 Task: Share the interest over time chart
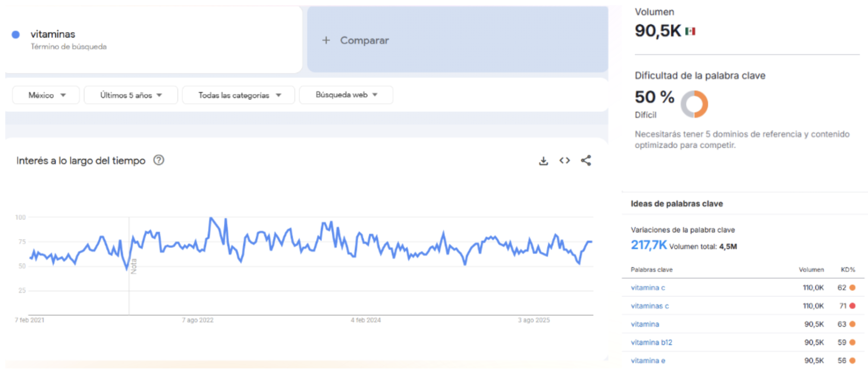(585, 161)
